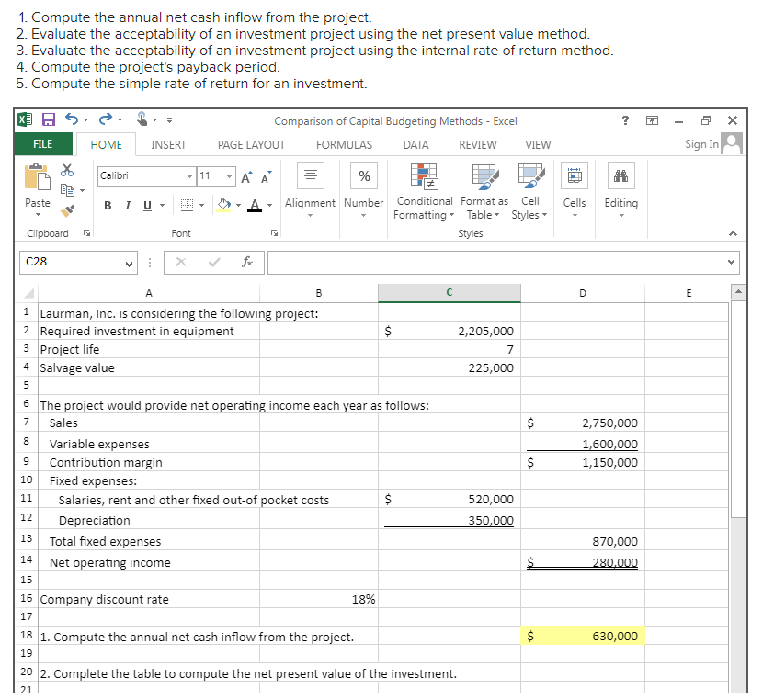This screenshot has height=700, width=774.
Task: Open the font name dropdown
Action: (189, 175)
